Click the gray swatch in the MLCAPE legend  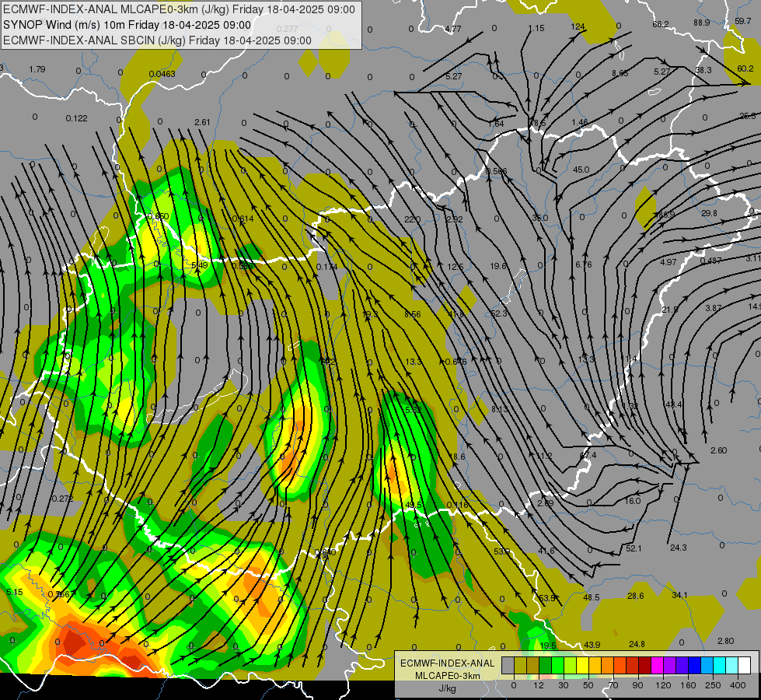[508, 666]
